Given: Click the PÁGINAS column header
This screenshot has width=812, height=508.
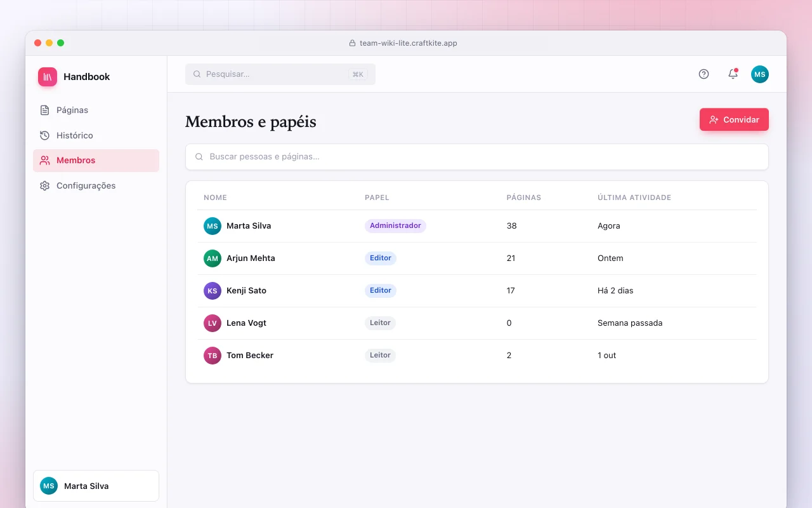Looking at the screenshot, I should coord(524,197).
